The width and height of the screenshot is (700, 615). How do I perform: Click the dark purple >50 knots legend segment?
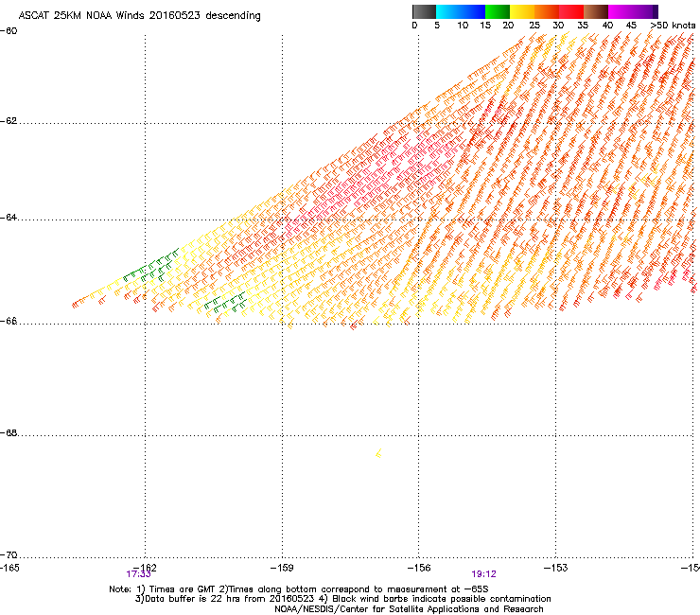point(656,11)
